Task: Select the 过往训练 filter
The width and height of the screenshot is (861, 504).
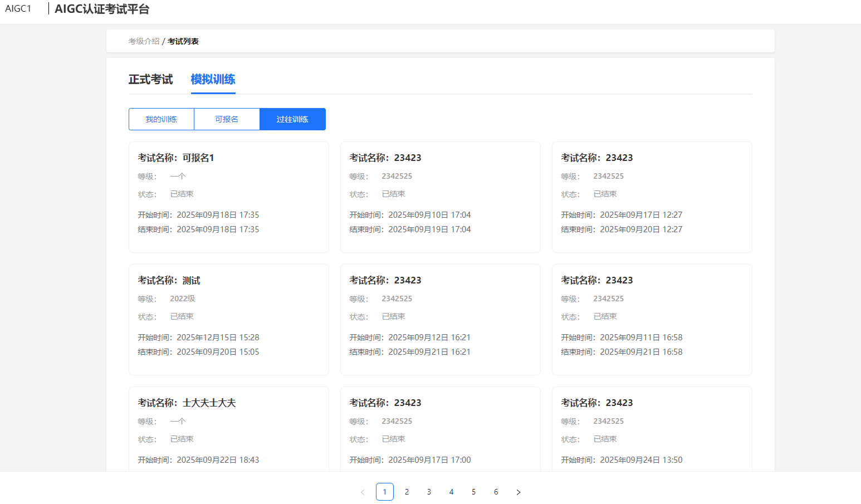Action: [x=292, y=119]
